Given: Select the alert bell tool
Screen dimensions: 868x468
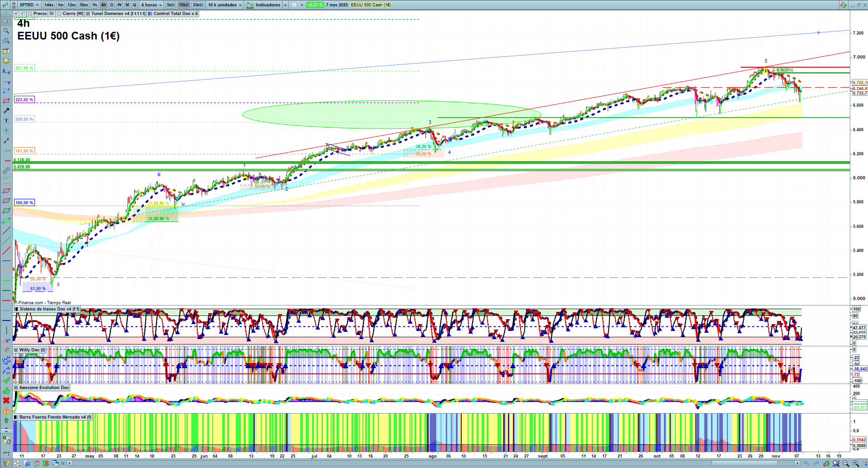Looking at the screenshot, I should [x=6, y=61].
